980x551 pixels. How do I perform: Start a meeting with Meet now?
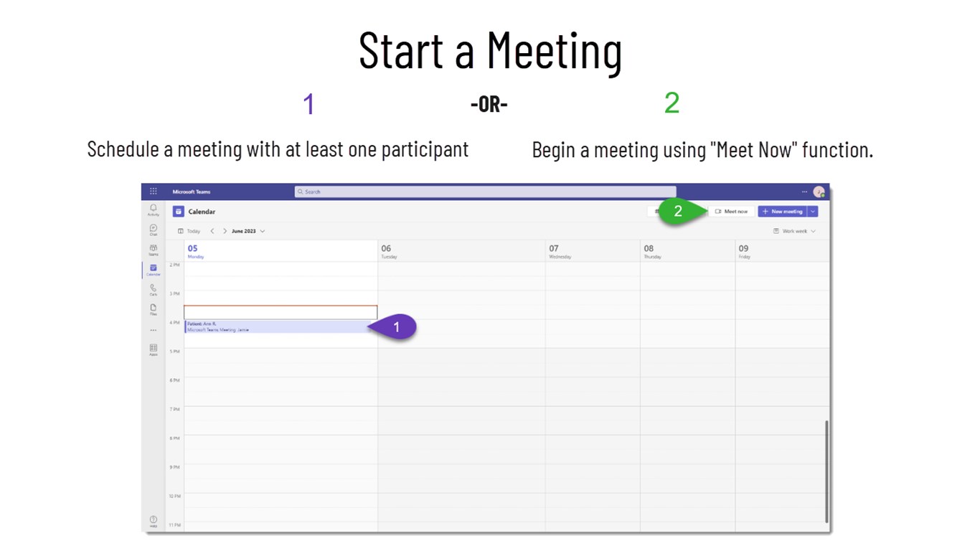click(x=731, y=212)
